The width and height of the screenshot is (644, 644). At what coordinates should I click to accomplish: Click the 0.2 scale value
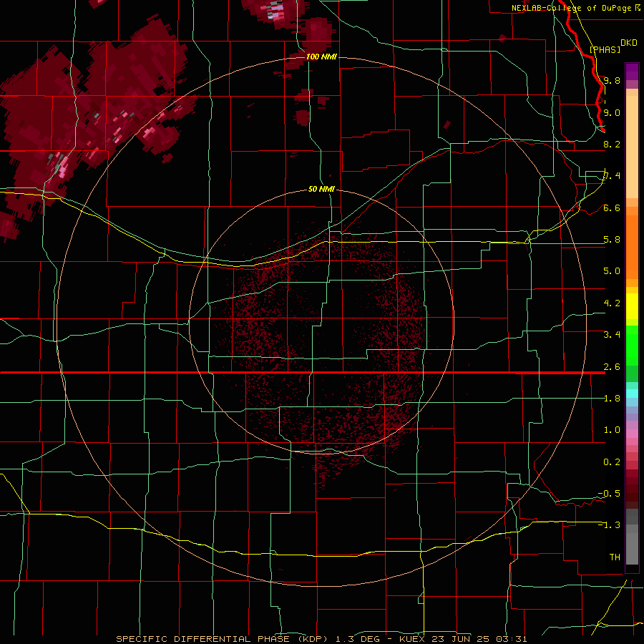(612, 462)
